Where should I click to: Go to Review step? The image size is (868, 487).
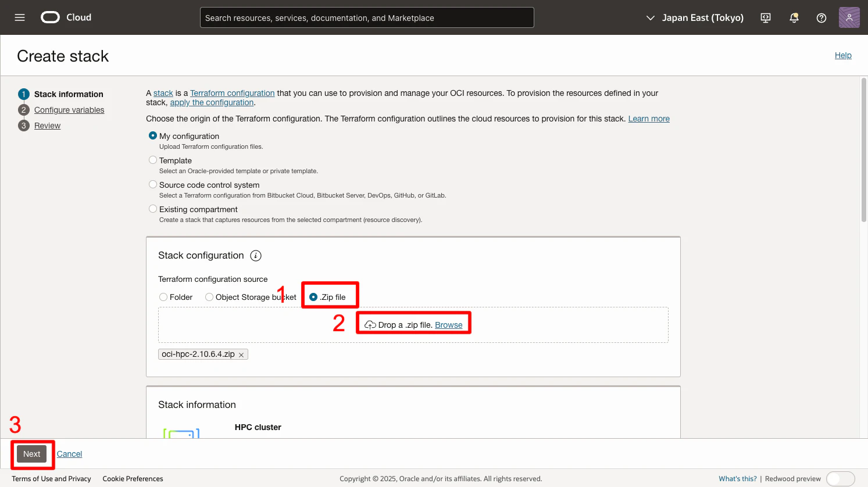[47, 126]
